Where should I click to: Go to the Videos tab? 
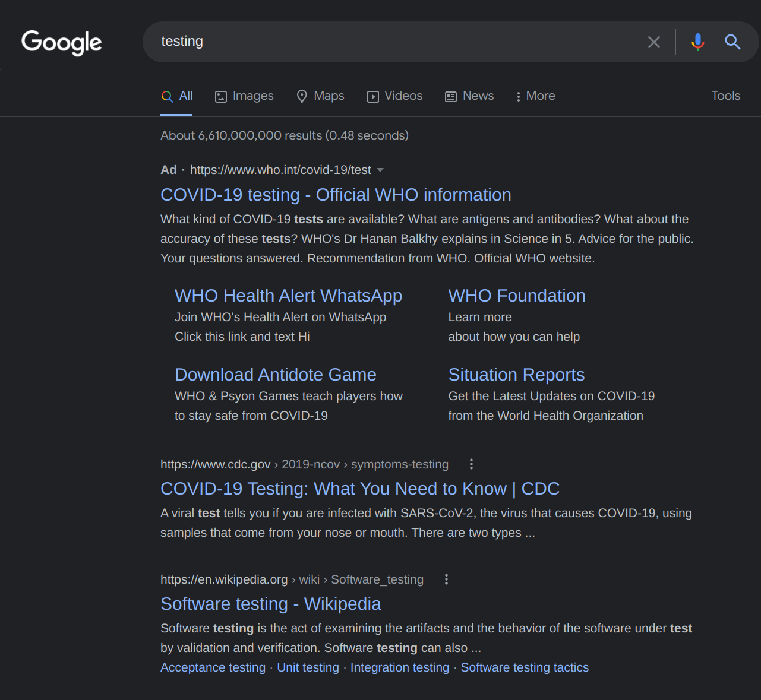(395, 96)
